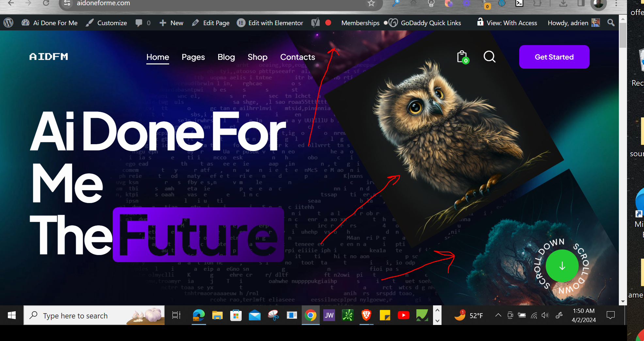Image resolution: width=644 pixels, height=341 pixels.
Task: Bookmark this page with the star
Action: (x=371, y=3)
